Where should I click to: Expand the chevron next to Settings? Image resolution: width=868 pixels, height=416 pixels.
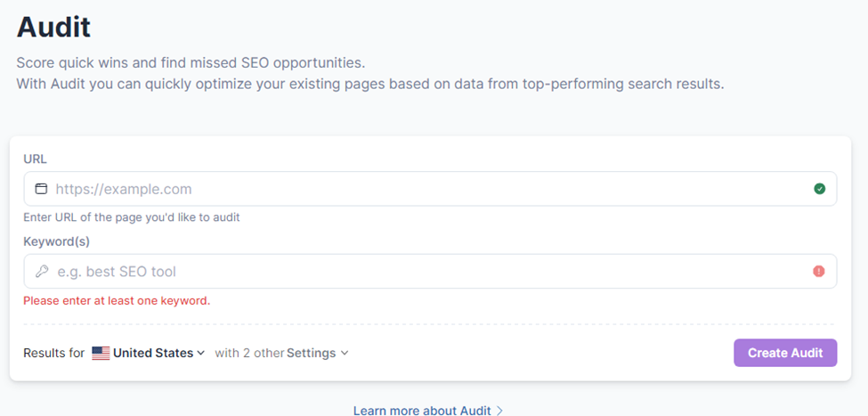(x=345, y=353)
